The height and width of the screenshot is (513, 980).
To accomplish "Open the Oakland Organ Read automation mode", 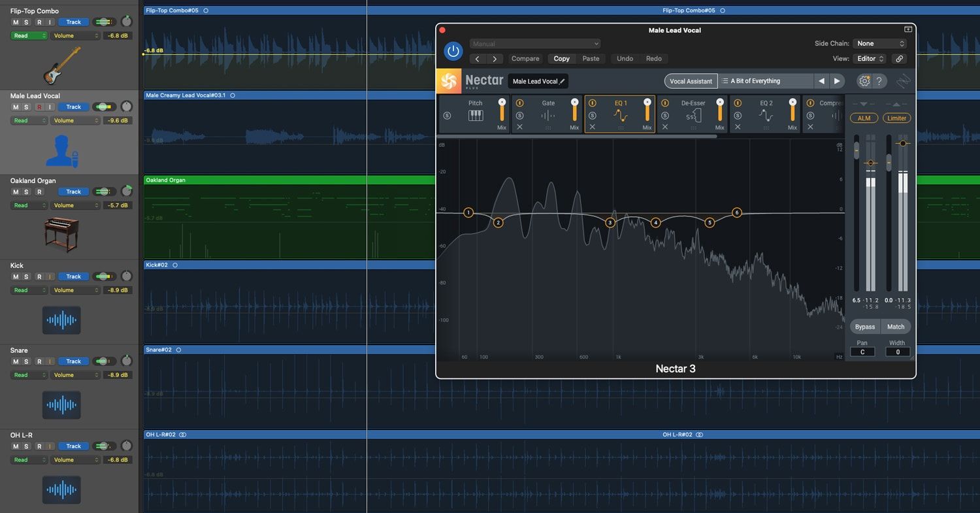I will coord(29,206).
